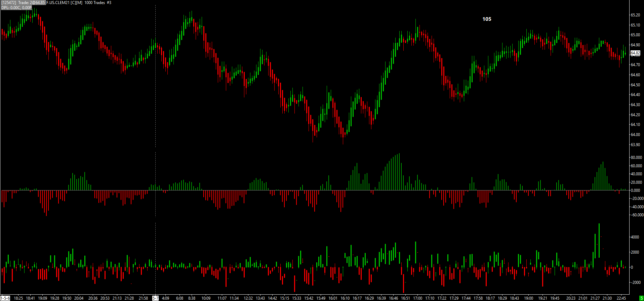The image size is (644, 301).
Task: Click the 1-5-6 date marker on time axis
Action: (x=5, y=298)
